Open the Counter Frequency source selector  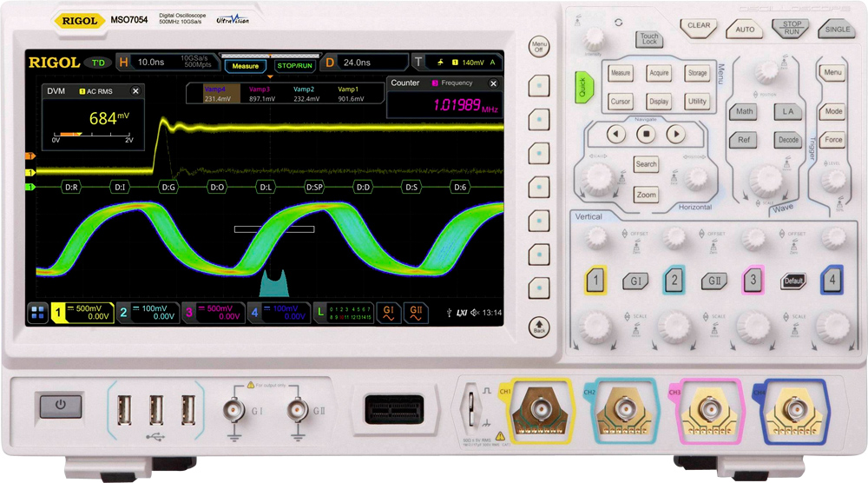pyautogui.click(x=453, y=83)
